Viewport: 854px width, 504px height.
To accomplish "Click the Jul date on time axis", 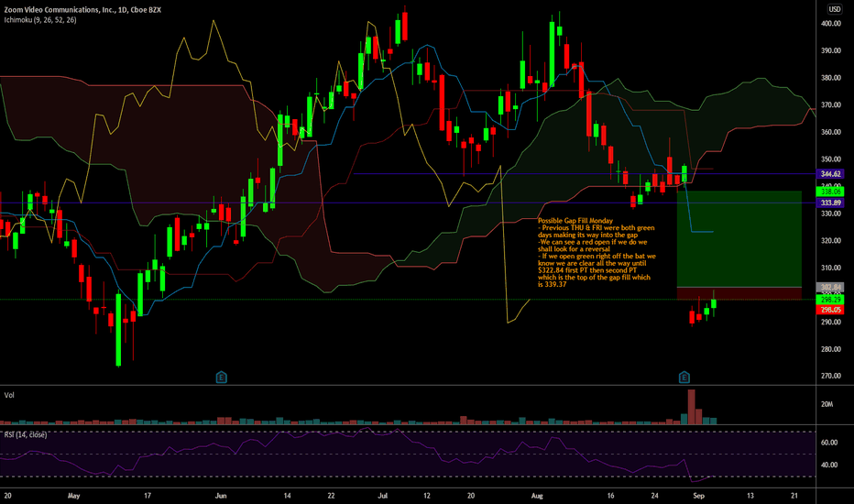I will 383,496.
